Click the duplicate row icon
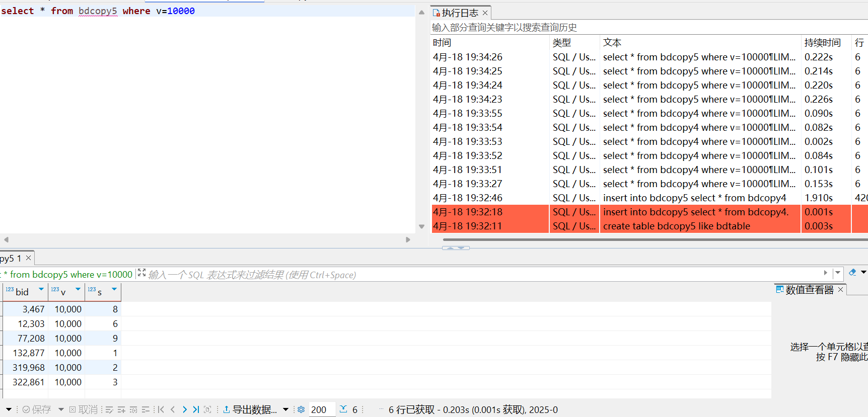This screenshot has width=868, height=417. pyautogui.click(x=133, y=409)
